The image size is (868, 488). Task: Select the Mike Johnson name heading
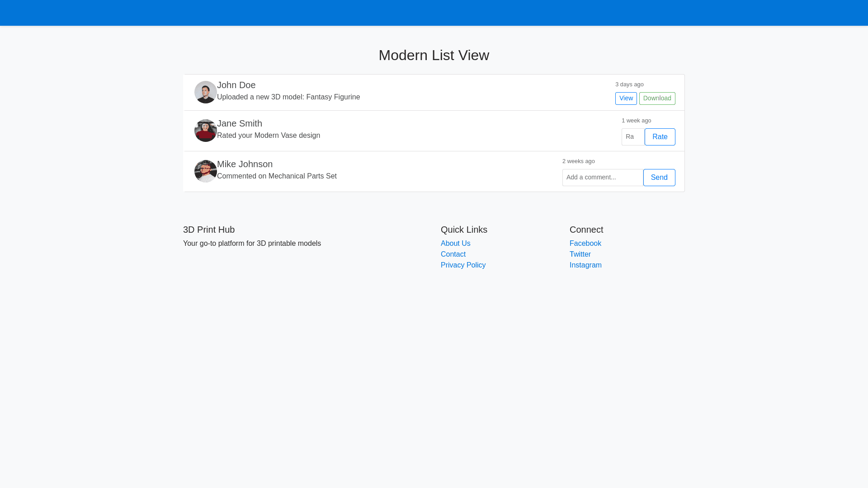click(245, 164)
